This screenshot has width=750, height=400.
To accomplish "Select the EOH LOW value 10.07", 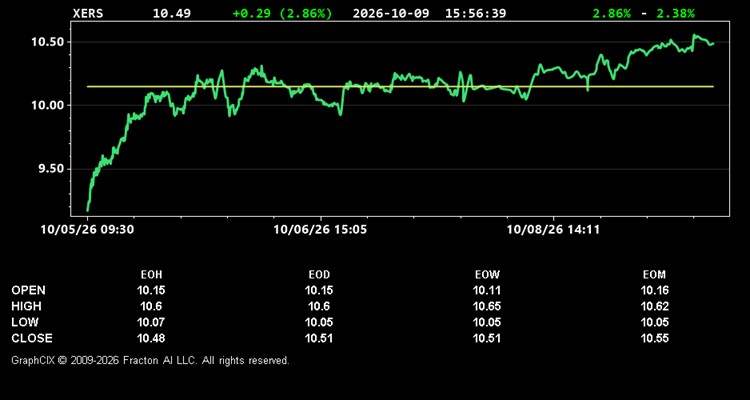I will pyautogui.click(x=151, y=322).
